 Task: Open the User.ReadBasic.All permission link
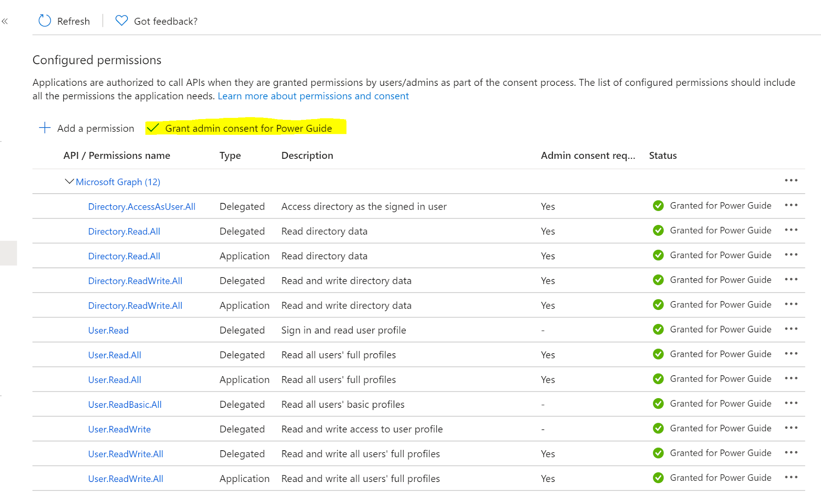[125, 404]
